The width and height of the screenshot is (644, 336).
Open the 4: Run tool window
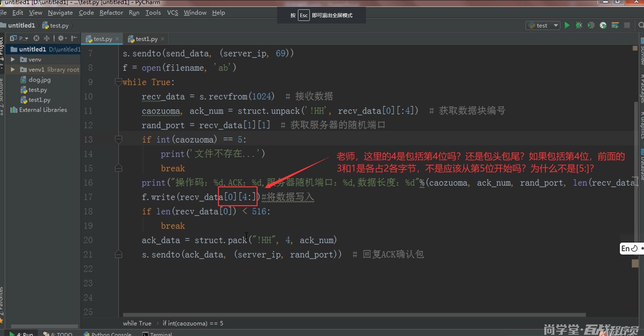(x=21, y=334)
